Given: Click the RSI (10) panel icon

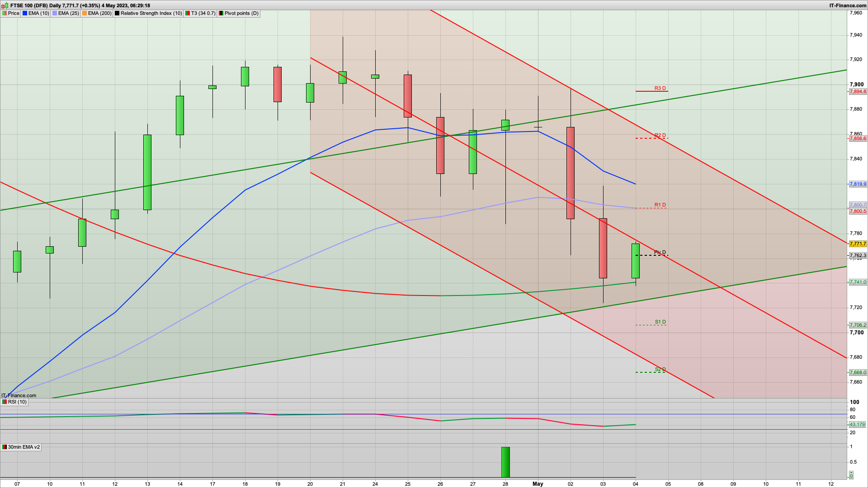Looking at the screenshot, I should pos(5,402).
